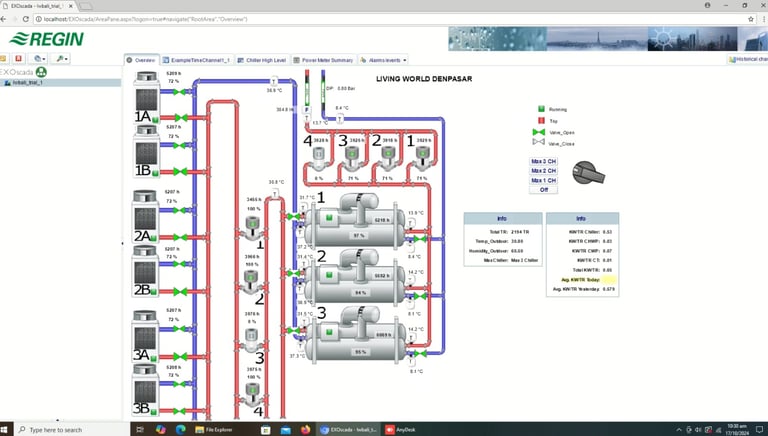
Task: Click top-row pump 3 with 3926 h
Action: tap(352, 157)
